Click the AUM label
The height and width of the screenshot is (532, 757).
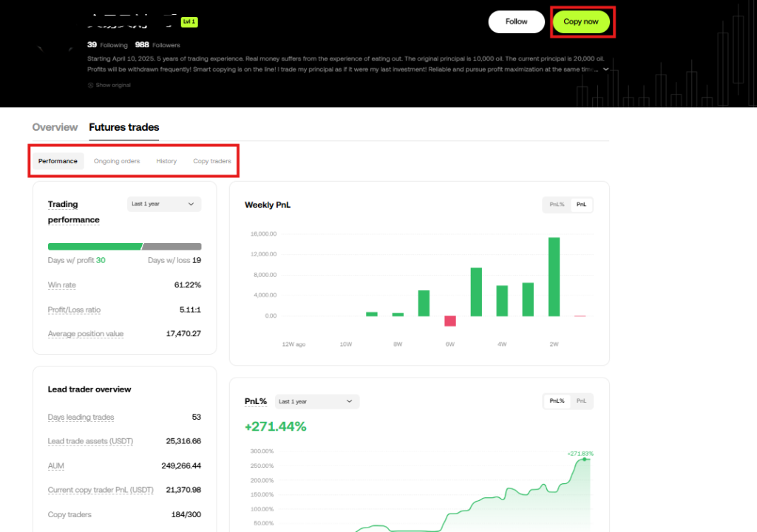(x=55, y=465)
